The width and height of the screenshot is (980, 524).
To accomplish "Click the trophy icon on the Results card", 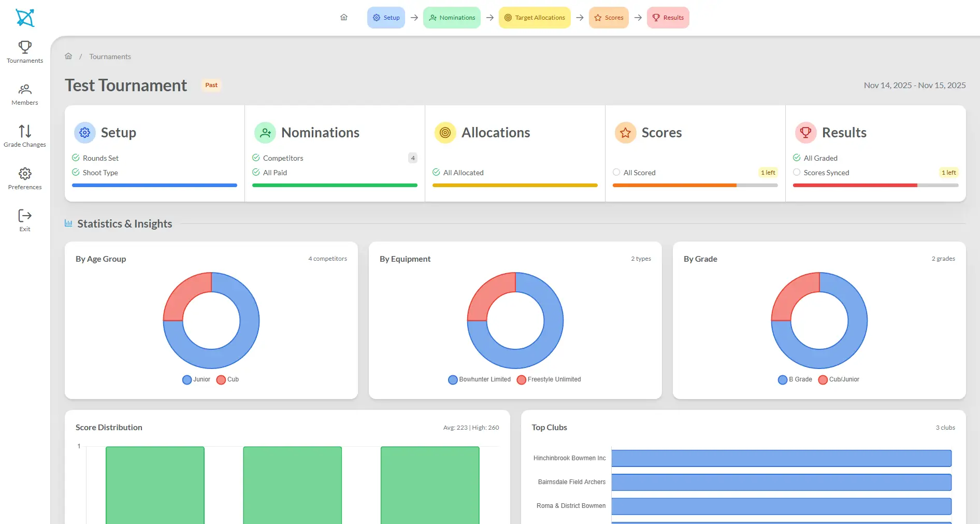I will tap(805, 133).
